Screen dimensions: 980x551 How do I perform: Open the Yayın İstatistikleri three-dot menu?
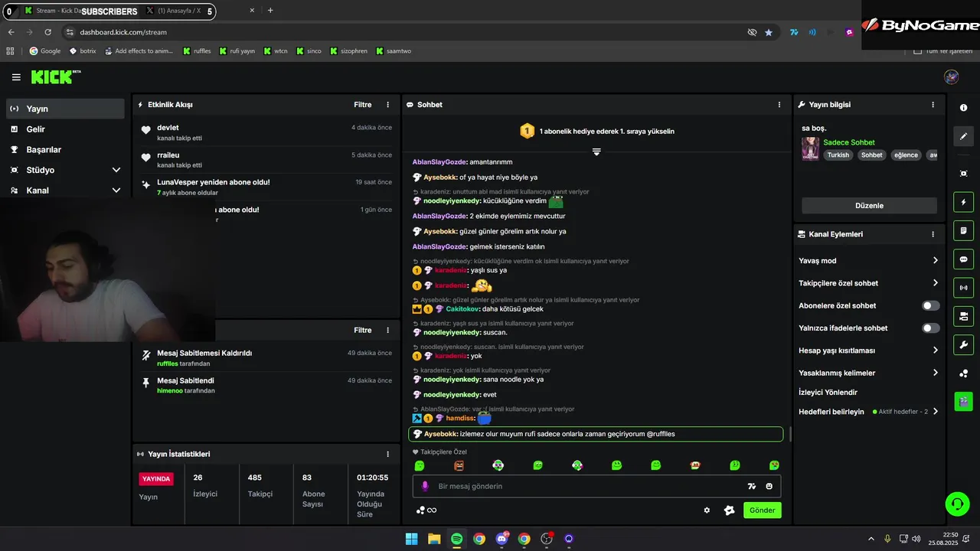(x=388, y=454)
